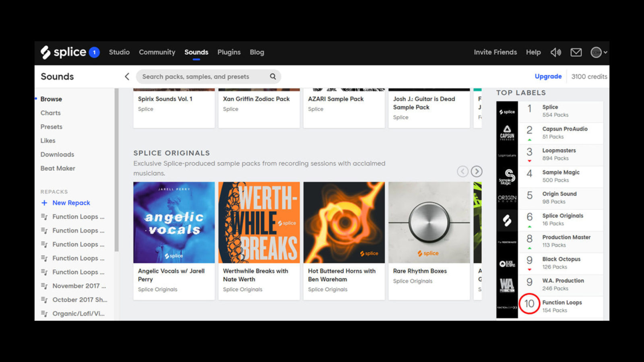The width and height of the screenshot is (644, 362).
Task: Click the Sample Magic logo
Action: 507,177
